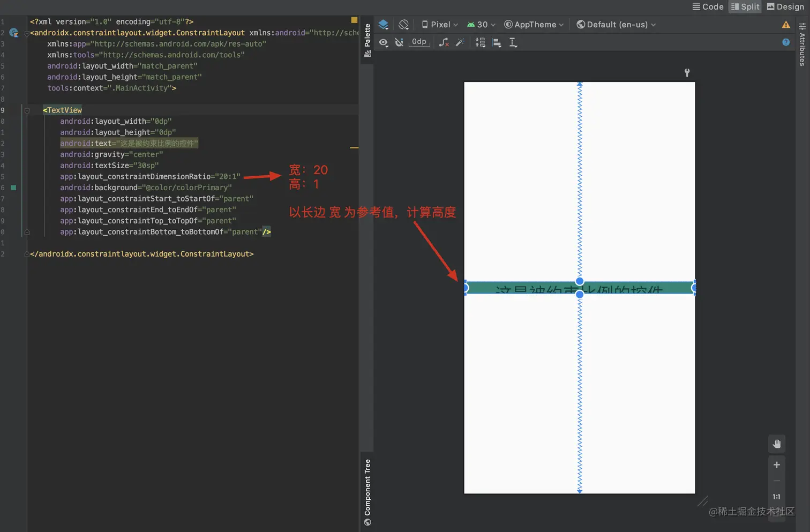Switch to Code view mode

coord(708,6)
